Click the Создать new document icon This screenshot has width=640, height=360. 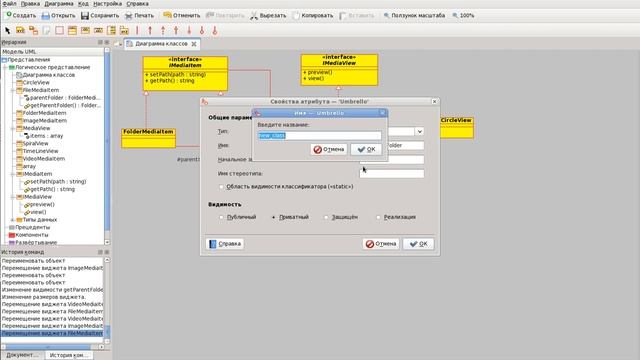coord(8,15)
